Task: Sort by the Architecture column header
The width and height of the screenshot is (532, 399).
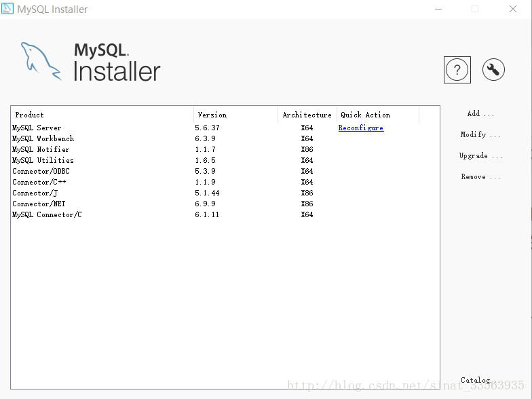Action: click(307, 115)
